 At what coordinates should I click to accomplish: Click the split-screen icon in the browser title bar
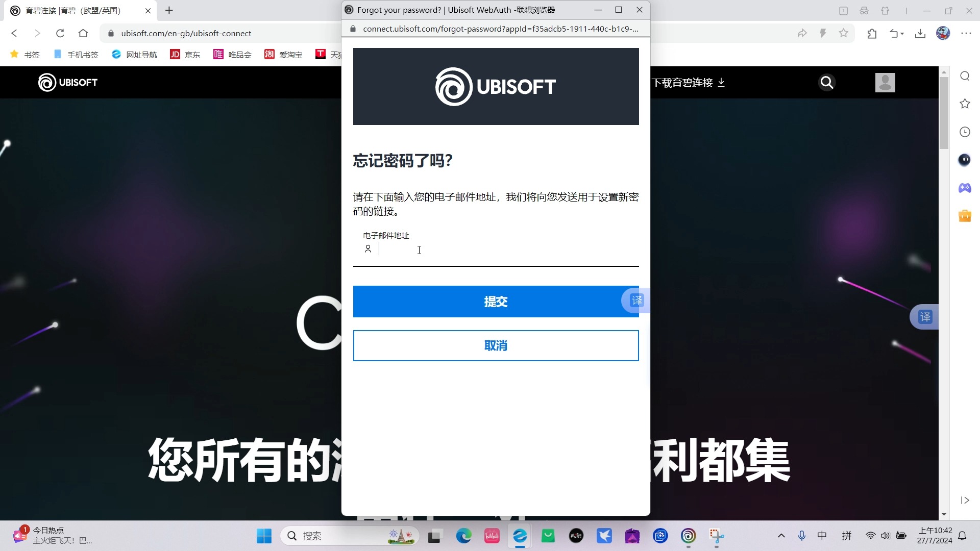point(843,10)
